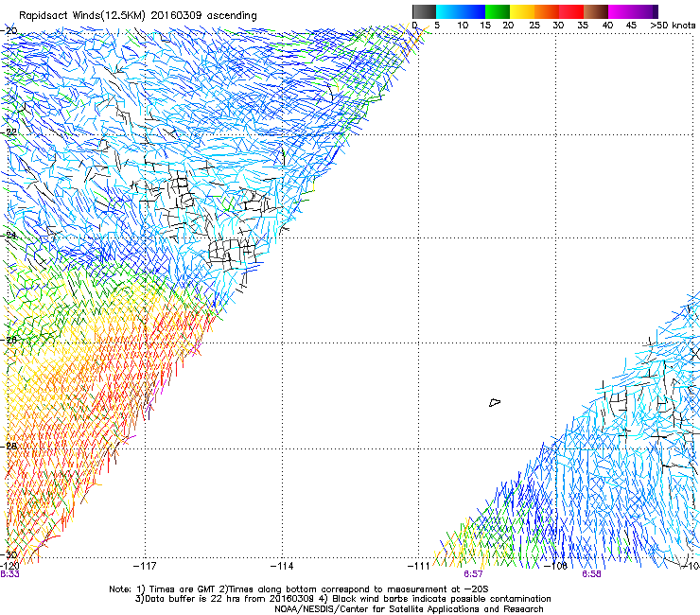Click the orange 25-30 knots legend segment

tap(547, 11)
